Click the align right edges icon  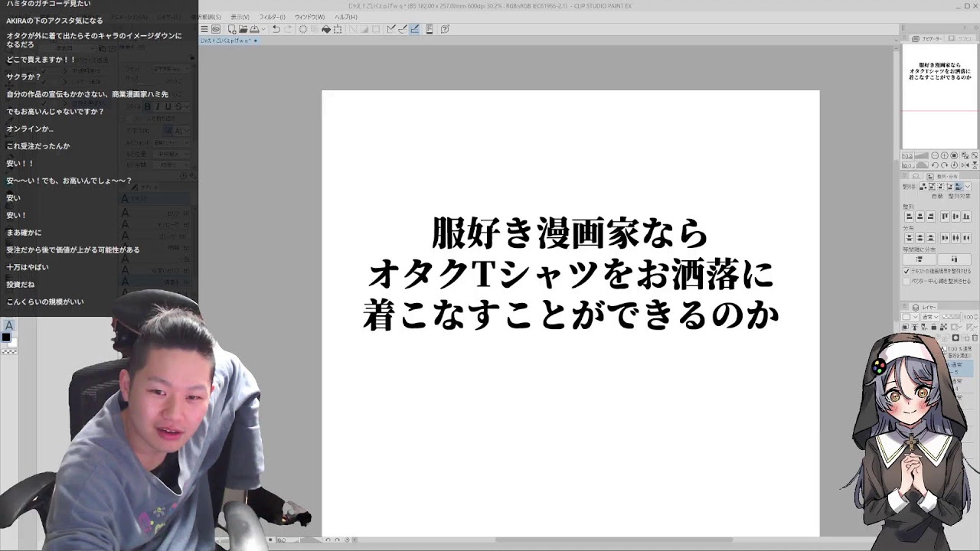pyautogui.click(x=930, y=217)
